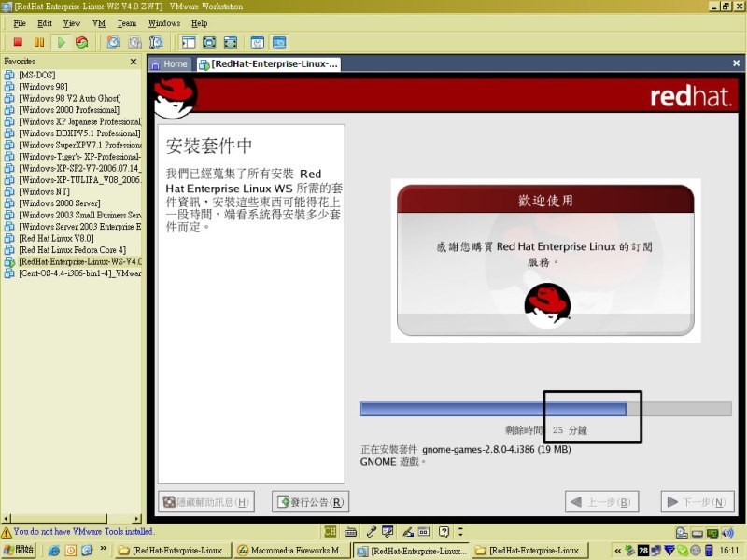Select [Windows 98] in Favorites
Viewport: 747px width, 560px height.
tap(43, 87)
